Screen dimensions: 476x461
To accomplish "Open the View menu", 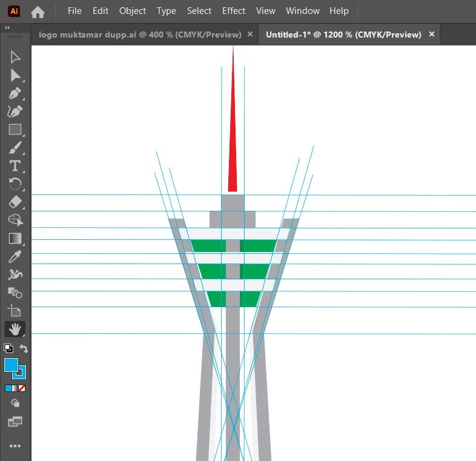I will (266, 11).
